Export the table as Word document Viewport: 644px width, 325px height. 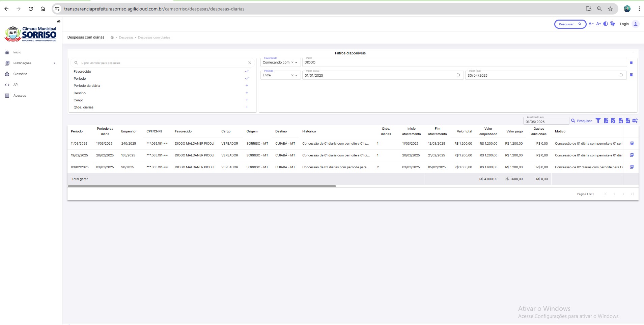point(620,121)
